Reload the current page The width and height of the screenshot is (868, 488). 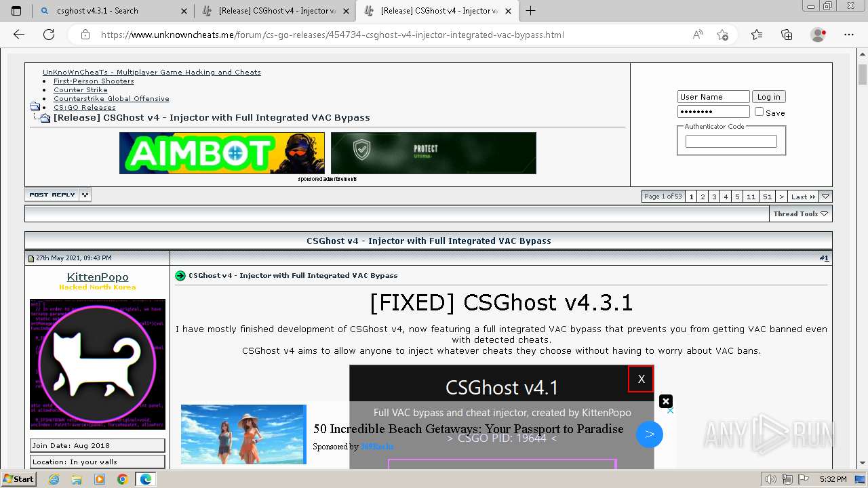point(49,35)
